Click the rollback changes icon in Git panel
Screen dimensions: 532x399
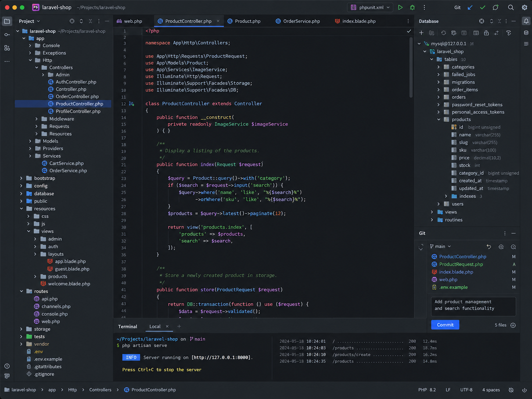pos(489,247)
